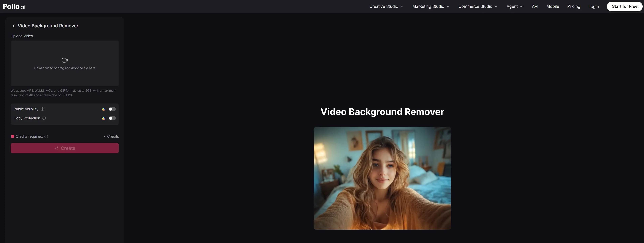
Task: Click the video camera upload icon
Action: pyautogui.click(x=65, y=60)
